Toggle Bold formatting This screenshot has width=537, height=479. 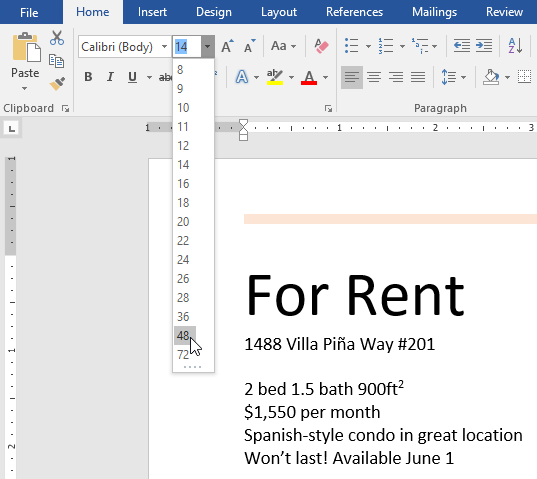click(88, 77)
